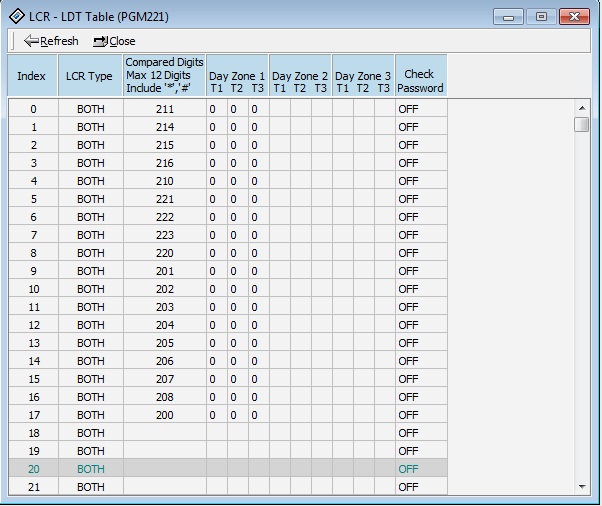Maximize the LCR - LDT Table window
The height and width of the screenshot is (506, 602).
541,17
